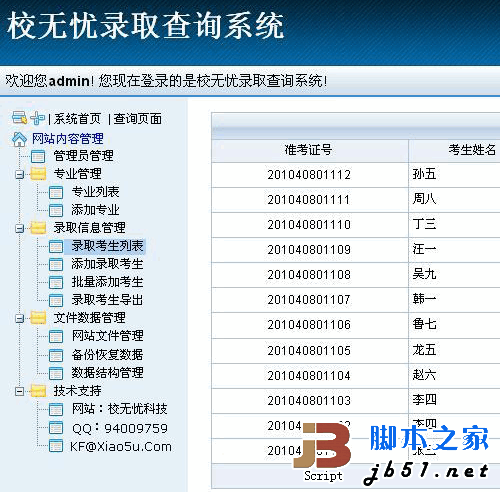Select the 文件数据管理 folder label
The height and width of the screenshot is (492, 500).
click(89, 318)
